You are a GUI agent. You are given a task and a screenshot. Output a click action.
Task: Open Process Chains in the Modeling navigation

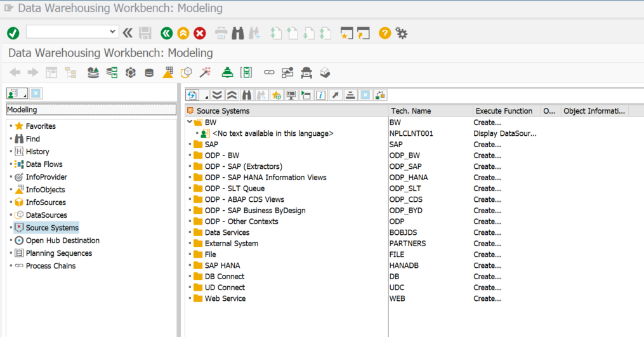[x=50, y=266]
